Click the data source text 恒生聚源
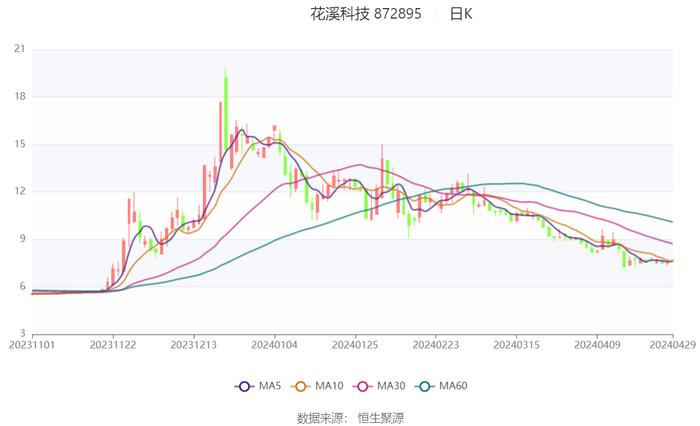The height and width of the screenshot is (426, 700). pyautogui.click(x=381, y=418)
